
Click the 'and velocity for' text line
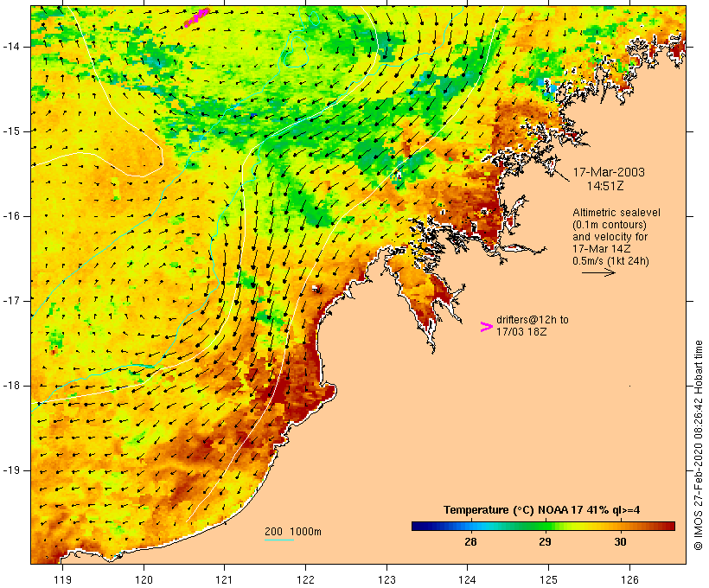click(610, 237)
